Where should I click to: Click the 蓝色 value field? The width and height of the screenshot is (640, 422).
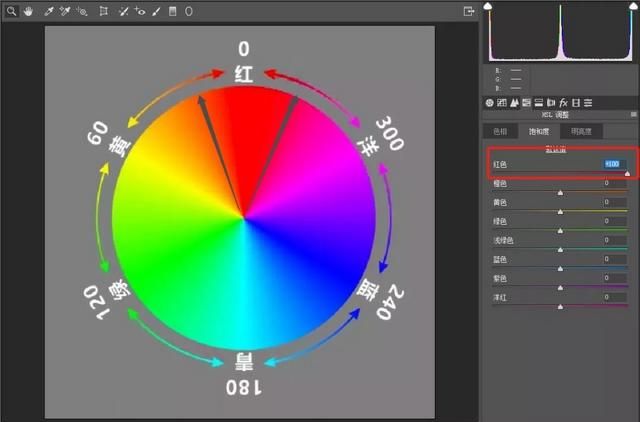point(615,259)
